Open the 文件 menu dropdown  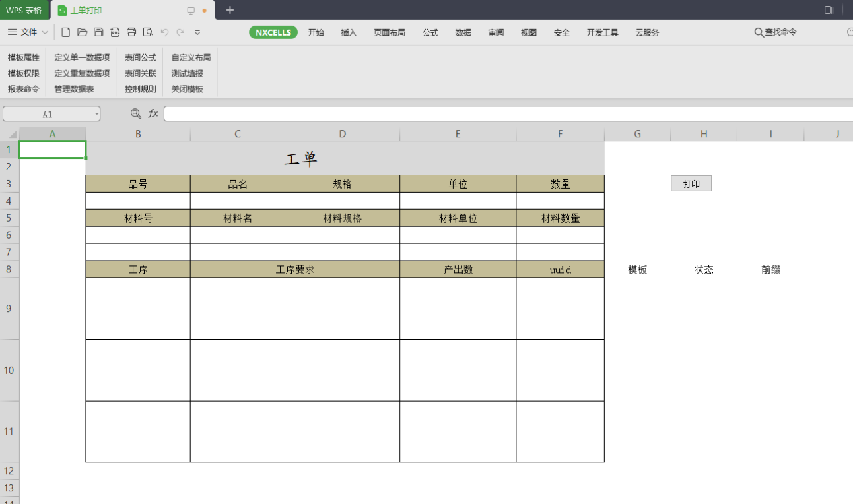28,32
